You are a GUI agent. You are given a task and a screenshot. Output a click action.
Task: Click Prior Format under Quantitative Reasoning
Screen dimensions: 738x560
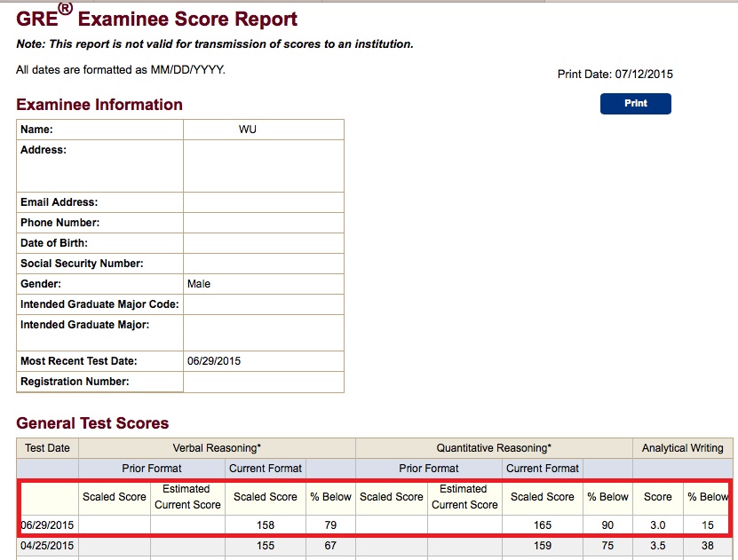(429, 469)
